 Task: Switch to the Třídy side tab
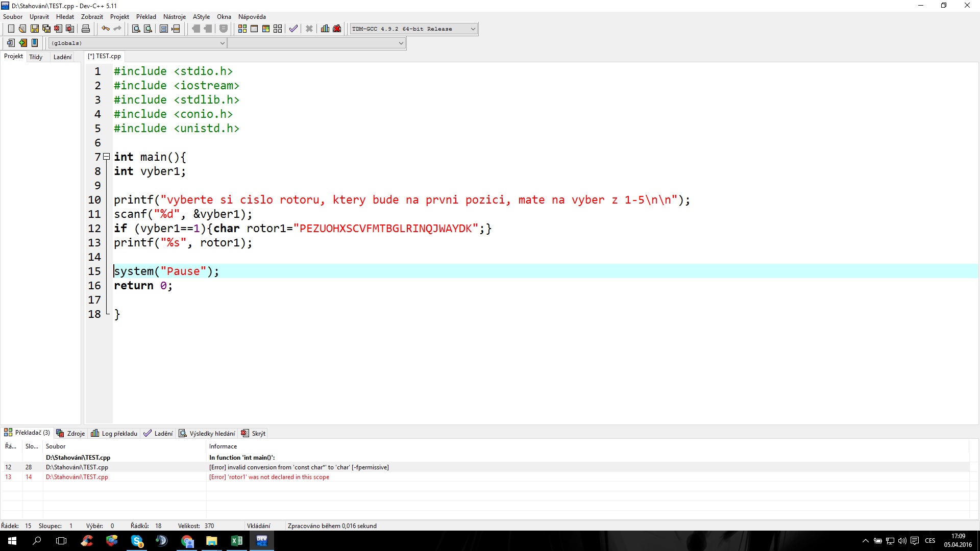[36, 57]
